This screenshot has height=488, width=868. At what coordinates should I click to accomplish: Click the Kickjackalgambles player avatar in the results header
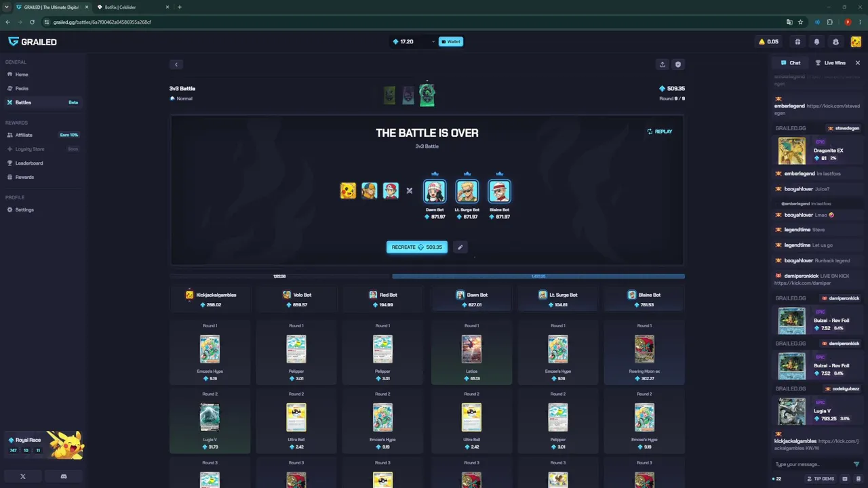pyautogui.click(x=190, y=295)
